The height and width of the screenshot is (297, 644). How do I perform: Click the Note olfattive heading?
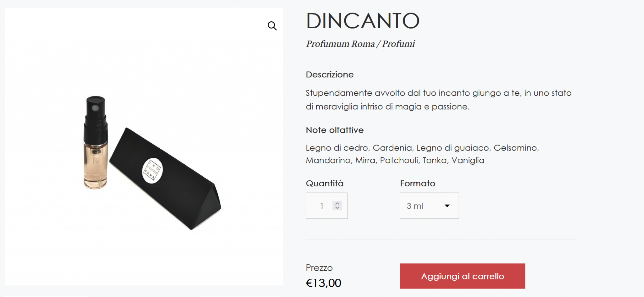(x=335, y=130)
